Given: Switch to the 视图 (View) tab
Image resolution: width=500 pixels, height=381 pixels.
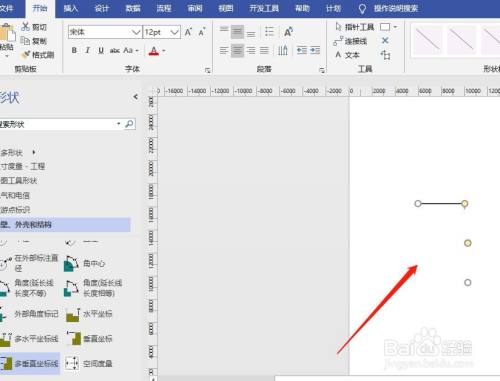Looking at the screenshot, I should pos(226,8).
